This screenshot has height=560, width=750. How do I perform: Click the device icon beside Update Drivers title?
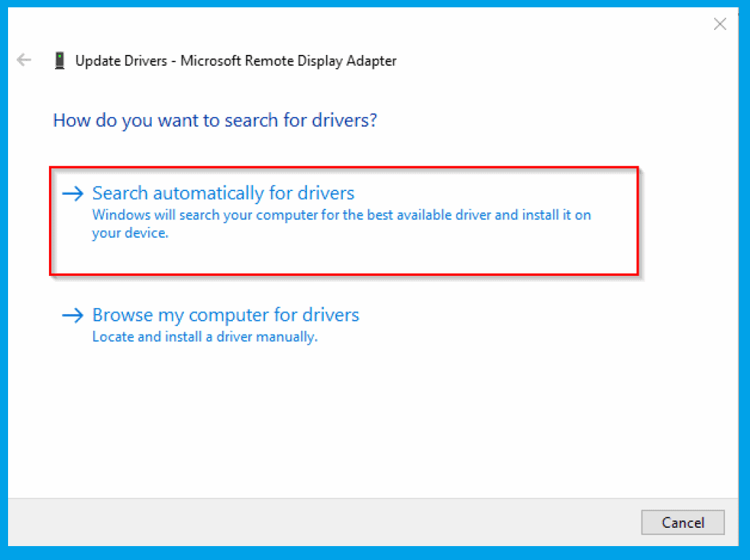pos(60,61)
